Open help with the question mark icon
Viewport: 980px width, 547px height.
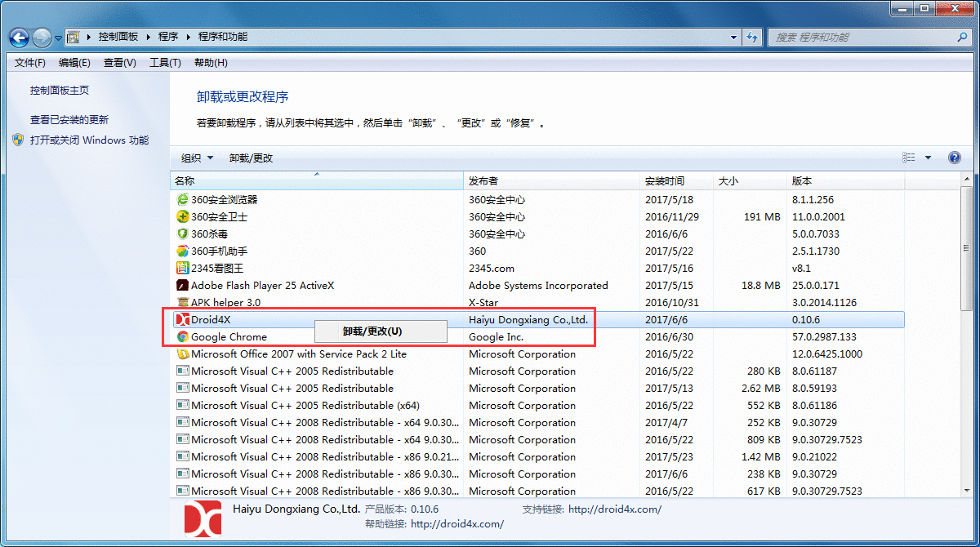(954, 158)
